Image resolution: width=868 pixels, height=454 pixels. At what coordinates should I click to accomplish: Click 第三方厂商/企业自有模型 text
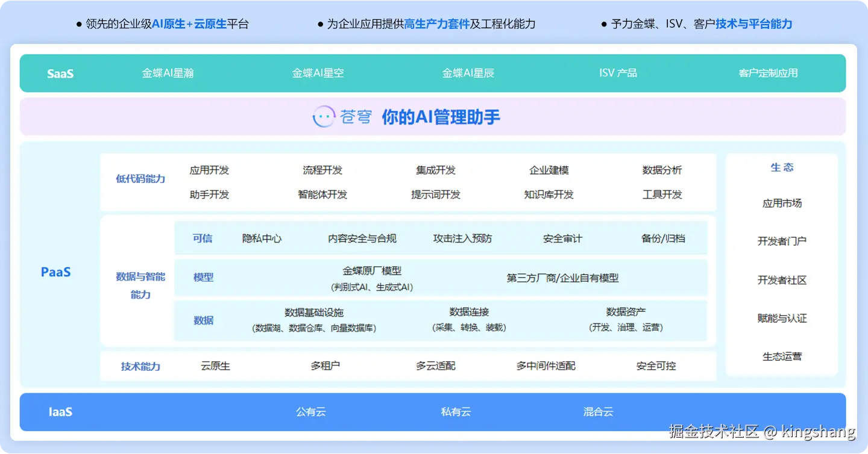(562, 278)
